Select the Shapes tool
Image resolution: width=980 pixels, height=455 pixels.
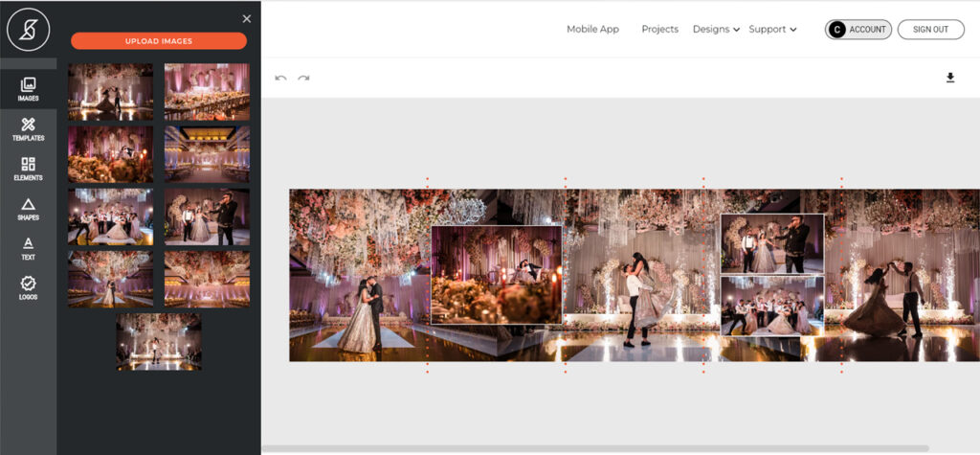[x=28, y=209]
